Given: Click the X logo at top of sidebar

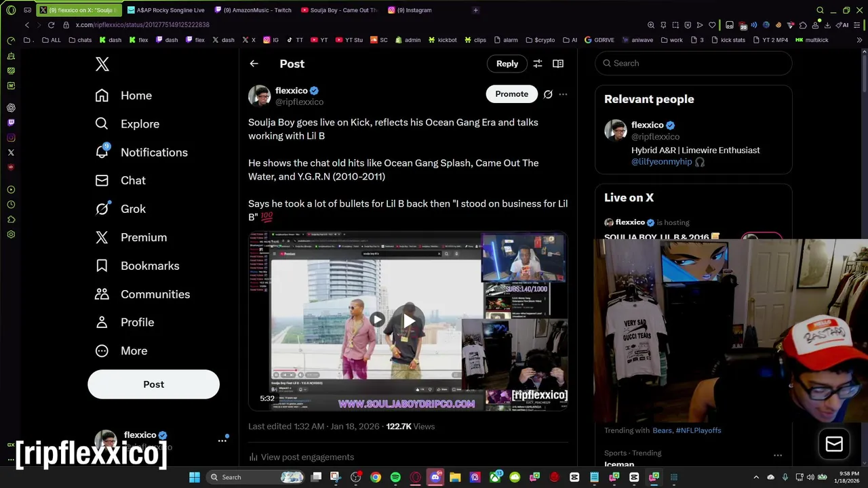Looking at the screenshot, I should [102, 64].
